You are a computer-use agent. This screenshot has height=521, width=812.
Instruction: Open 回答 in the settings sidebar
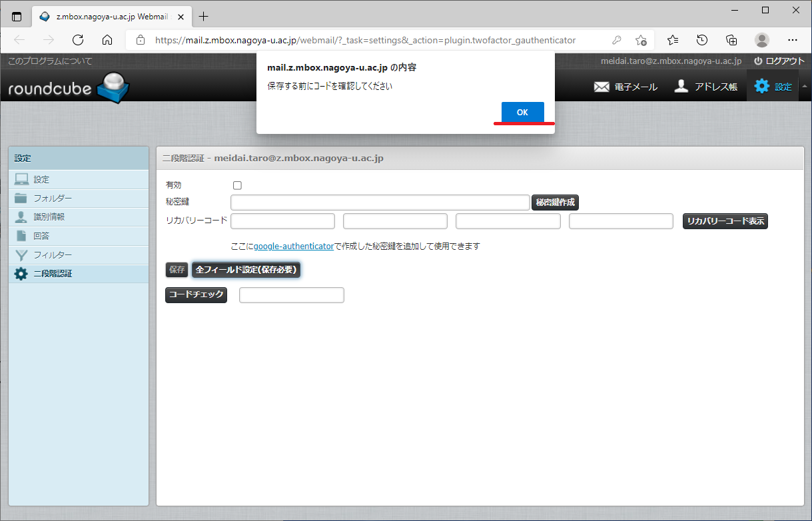point(41,236)
